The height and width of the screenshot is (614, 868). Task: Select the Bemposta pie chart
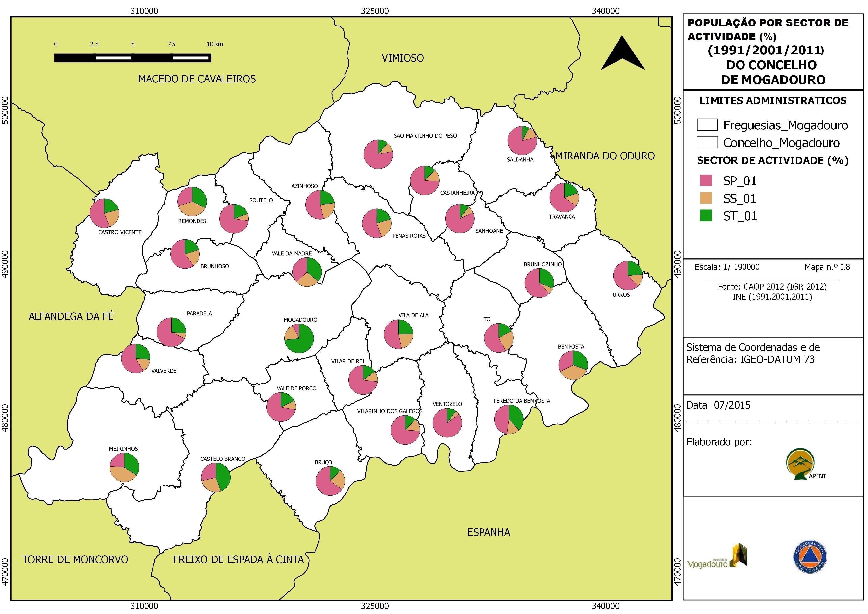click(573, 365)
